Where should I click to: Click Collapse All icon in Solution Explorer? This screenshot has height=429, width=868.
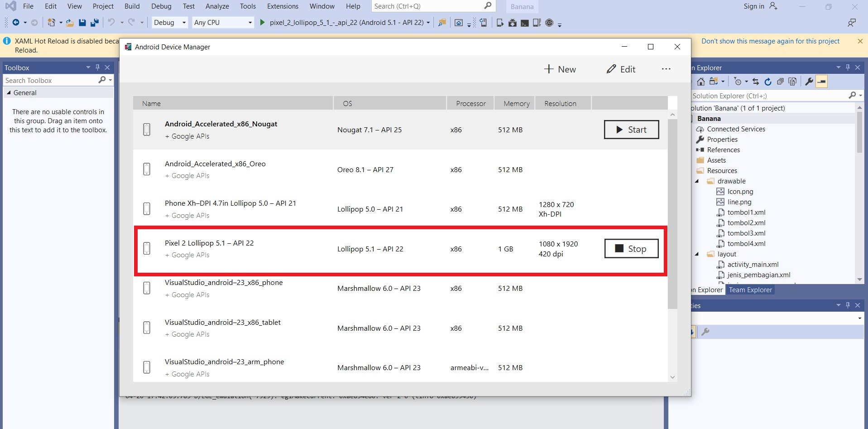tap(780, 82)
